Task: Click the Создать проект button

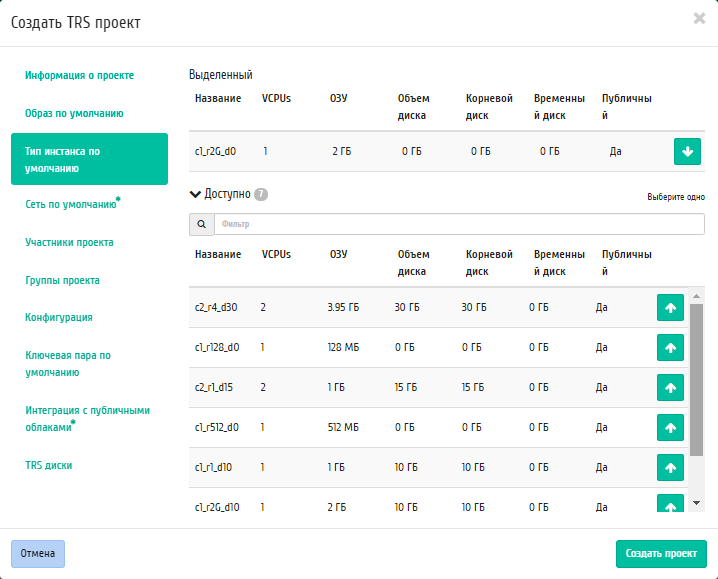Action: click(x=661, y=553)
